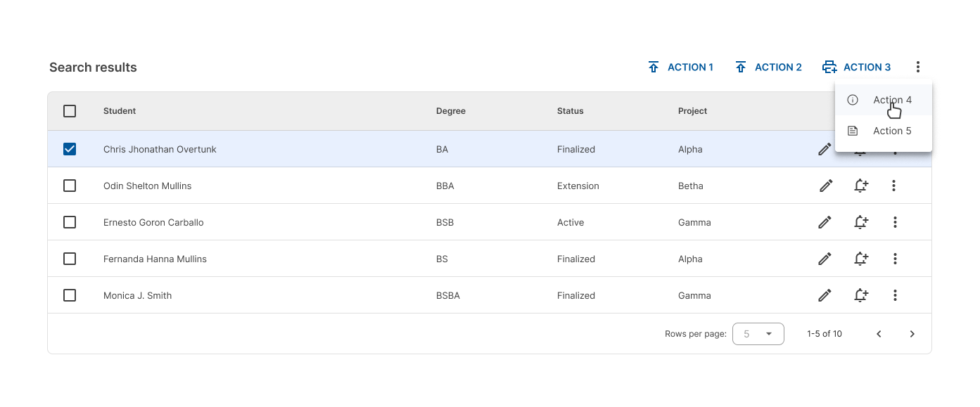Select Action 4 from the open menu

pos(892,100)
